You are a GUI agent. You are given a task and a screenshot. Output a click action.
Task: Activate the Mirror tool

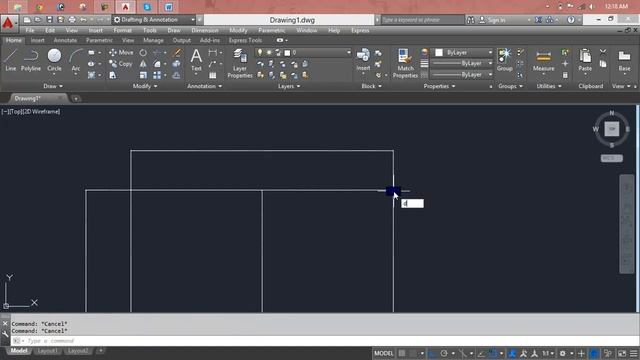tap(143, 64)
